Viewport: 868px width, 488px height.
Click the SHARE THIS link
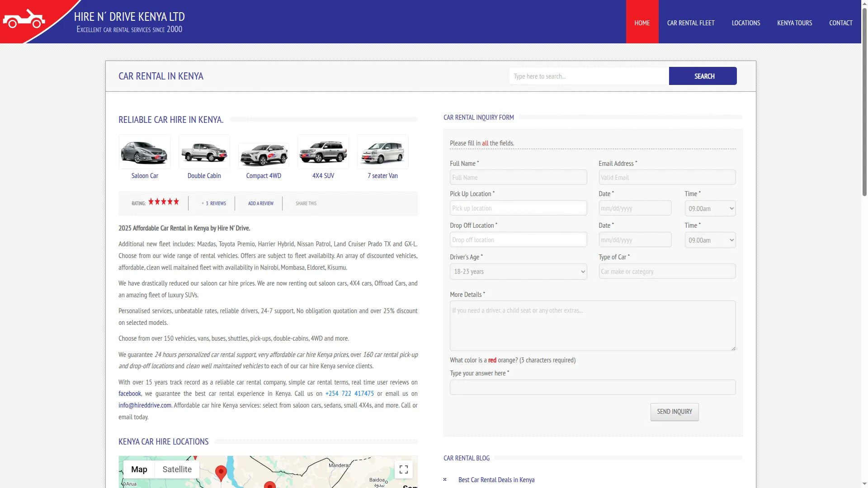tap(306, 203)
